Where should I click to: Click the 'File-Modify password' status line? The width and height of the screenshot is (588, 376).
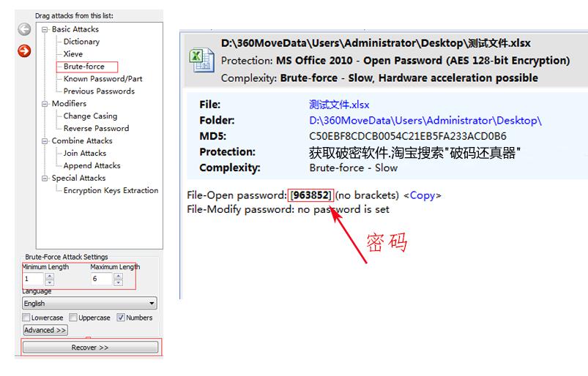click(x=288, y=209)
